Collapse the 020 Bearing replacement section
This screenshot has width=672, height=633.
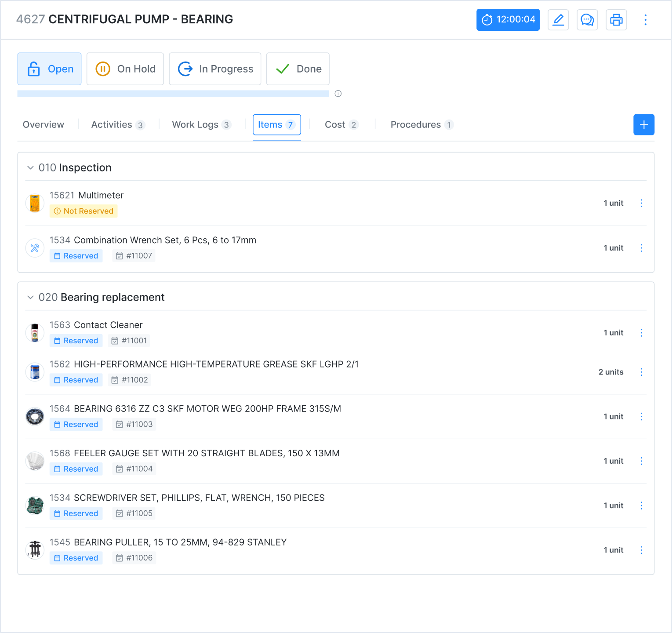coord(30,297)
